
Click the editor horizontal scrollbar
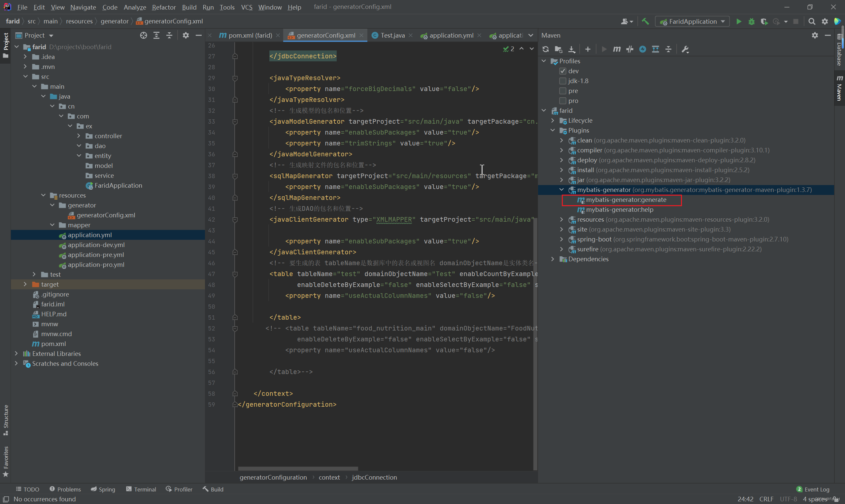tap(298, 468)
